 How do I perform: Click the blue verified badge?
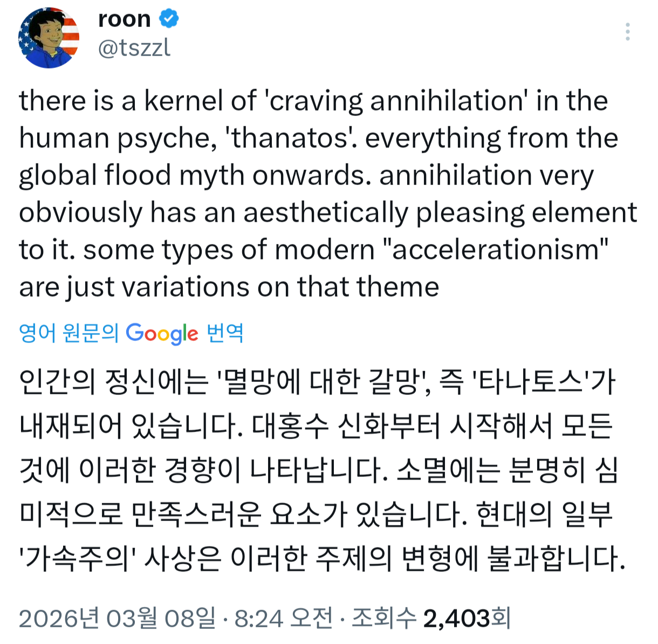point(169,19)
